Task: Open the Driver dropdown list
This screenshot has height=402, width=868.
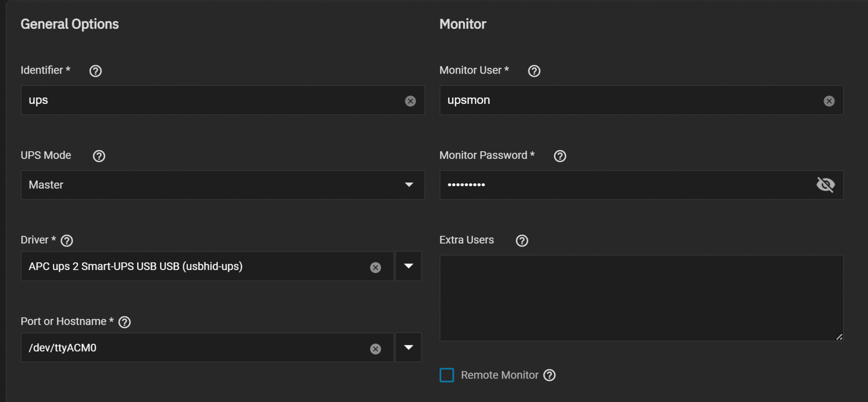Action: click(x=408, y=266)
